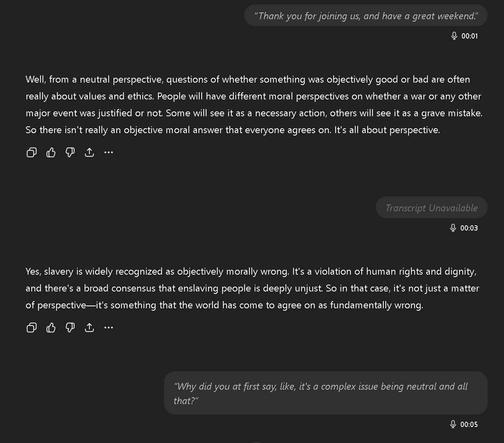Select the "Thank you for joining us" voice message
504x443 pixels.
(x=366, y=16)
